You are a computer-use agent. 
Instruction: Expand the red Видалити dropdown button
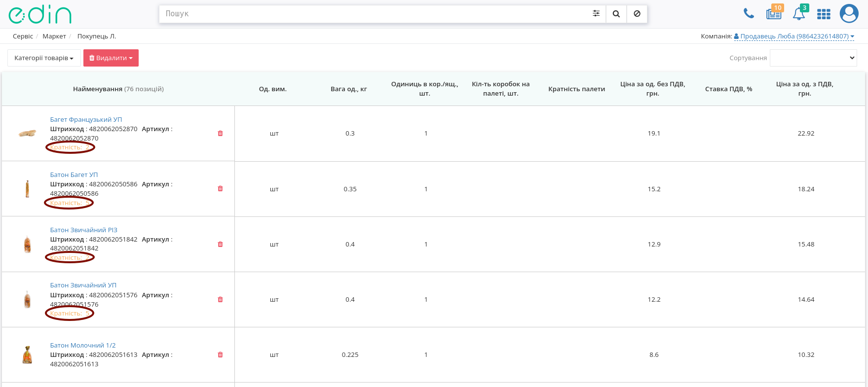(x=111, y=58)
